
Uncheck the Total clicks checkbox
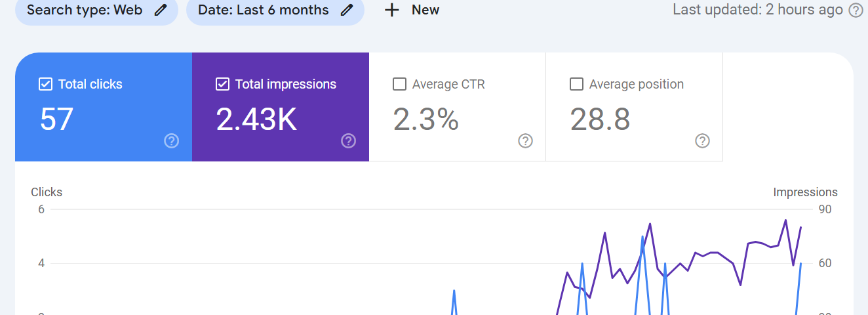[x=46, y=84]
